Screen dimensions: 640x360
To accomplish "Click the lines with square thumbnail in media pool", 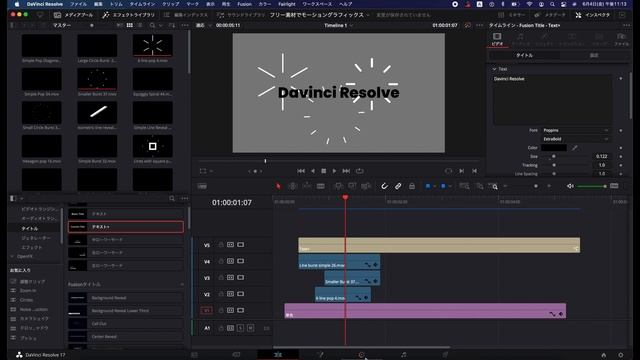I will pos(152,146).
